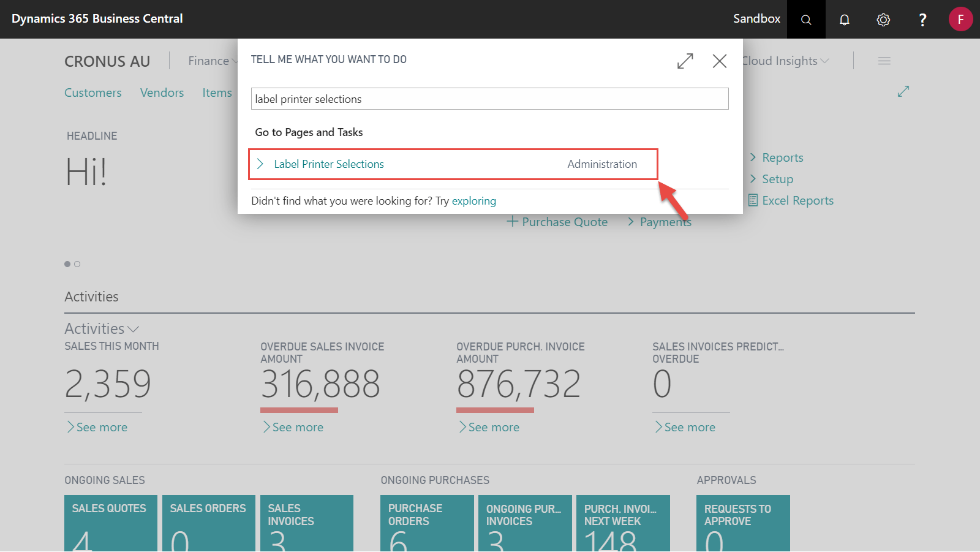Open the help question mark icon
The height and width of the screenshot is (552, 980).
tap(922, 20)
